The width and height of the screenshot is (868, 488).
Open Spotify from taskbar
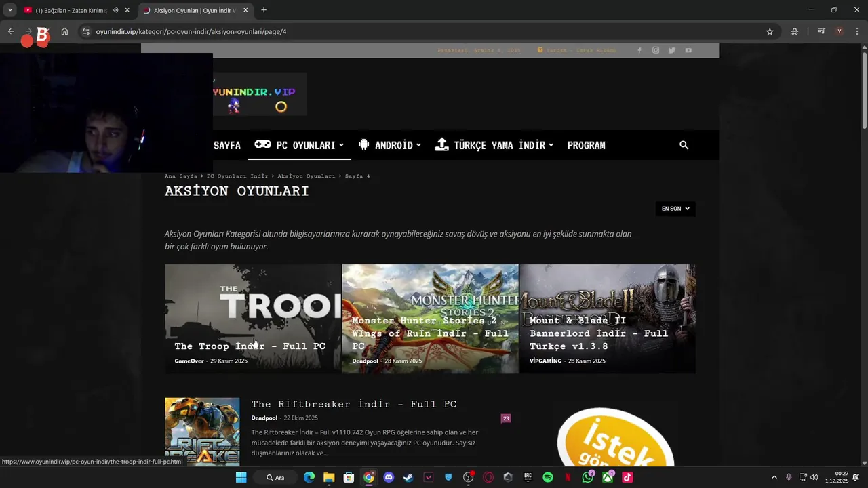(548, 477)
